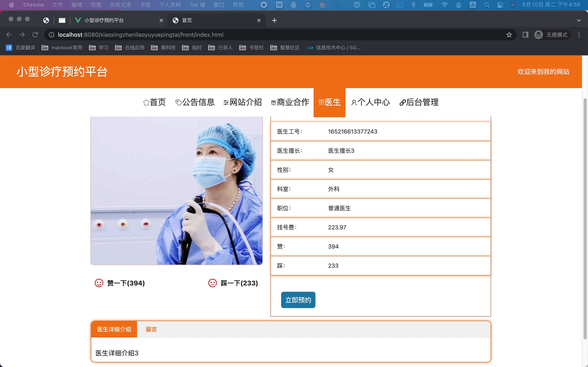
Task: Open the 公告信息 navigation item
Action: 195,102
